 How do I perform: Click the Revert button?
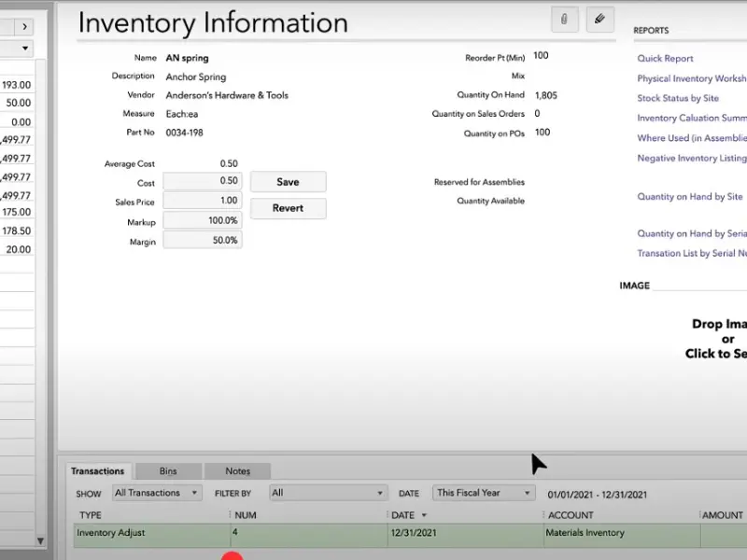[288, 208]
